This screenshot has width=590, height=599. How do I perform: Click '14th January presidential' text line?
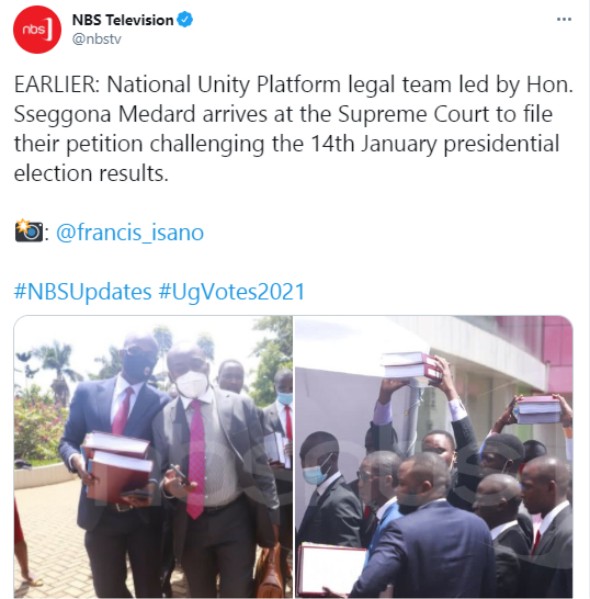tap(435, 144)
